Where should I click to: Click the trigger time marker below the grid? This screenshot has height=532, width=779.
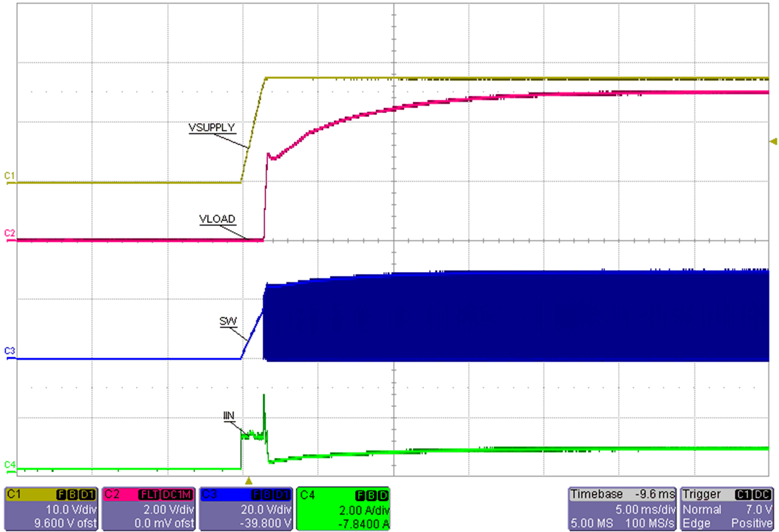click(x=249, y=481)
